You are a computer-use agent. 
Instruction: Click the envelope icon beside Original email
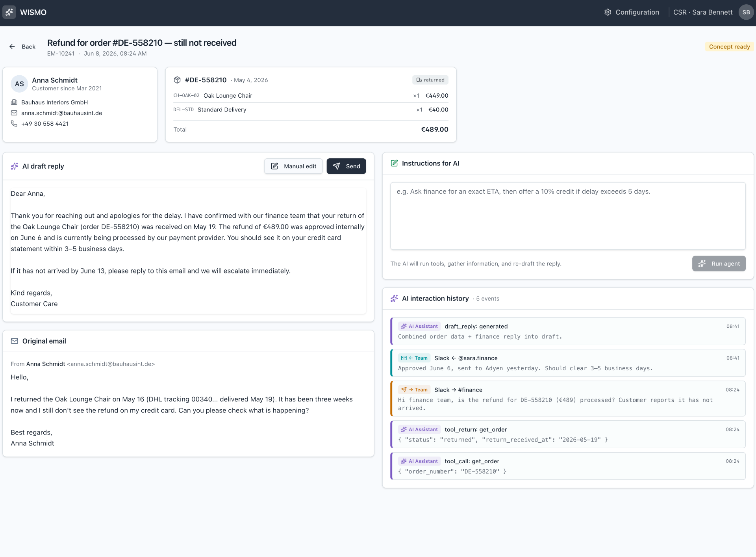click(15, 341)
